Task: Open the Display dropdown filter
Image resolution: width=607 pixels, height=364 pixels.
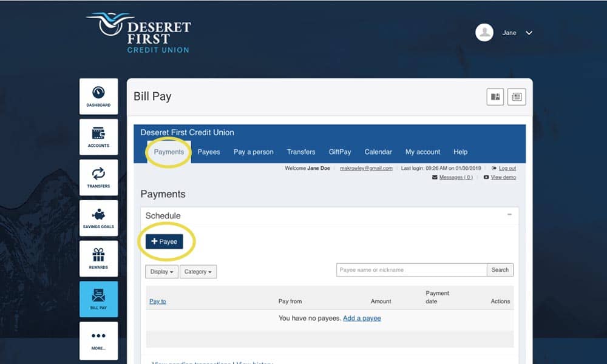Action: click(161, 272)
